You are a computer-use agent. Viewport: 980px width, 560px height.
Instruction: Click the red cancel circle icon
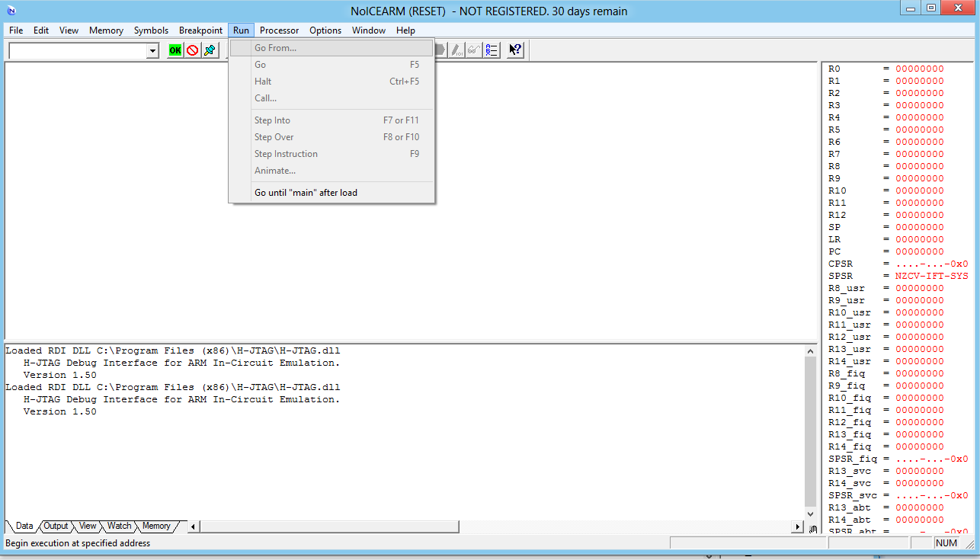click(x=192, y=50)
